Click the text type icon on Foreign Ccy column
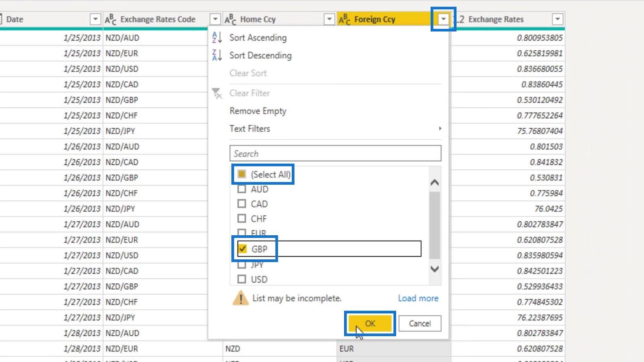Screen dimensions: 644x362 coord(344,19)
